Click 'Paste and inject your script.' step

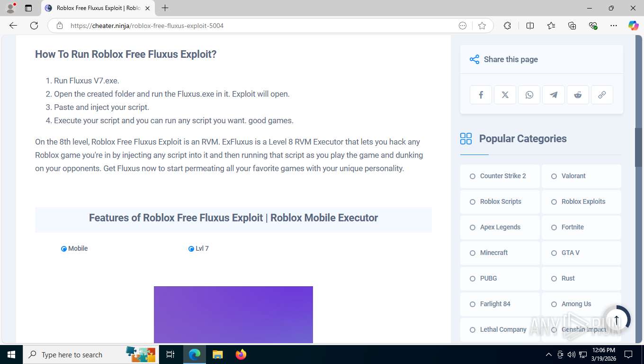click(x=101, y=107)
